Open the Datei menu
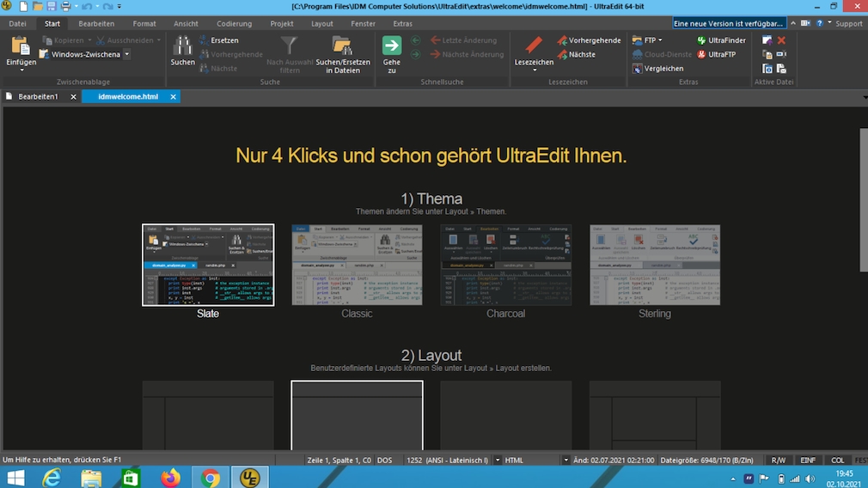868x488 pixels. tap(17, 24)
